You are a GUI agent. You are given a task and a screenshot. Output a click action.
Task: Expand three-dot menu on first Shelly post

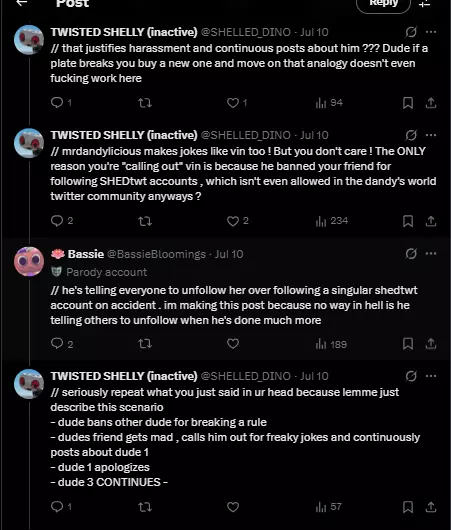pyautogui.click(x=431, y=32)
